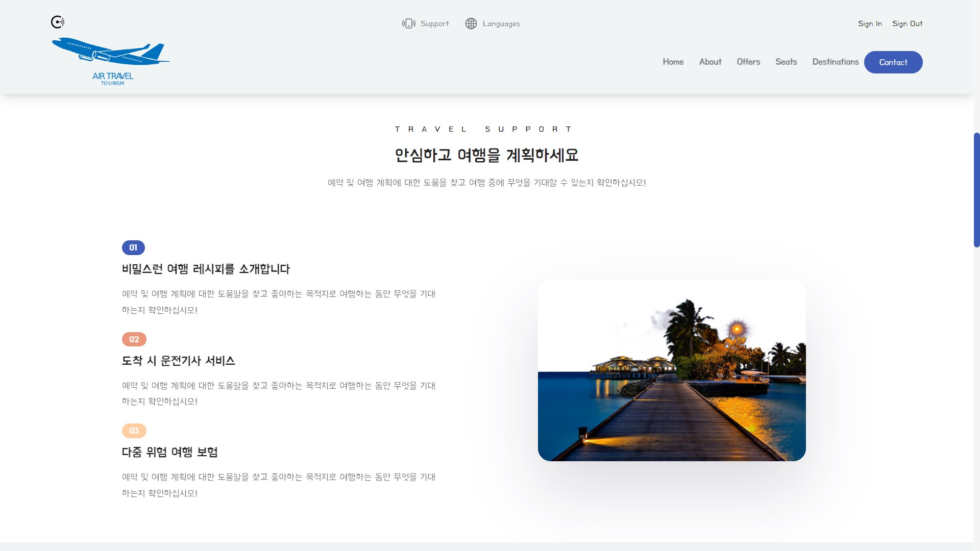The height and width of the screenshot is (551, 980).
Task: Navigate to the Seats section
Action: (x=786, y=62)
